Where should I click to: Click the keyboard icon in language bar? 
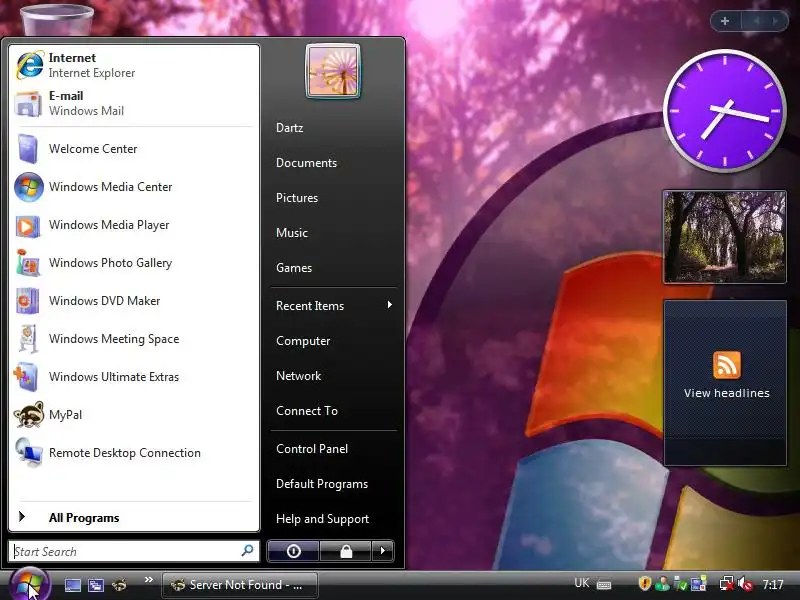coord(604,584)
